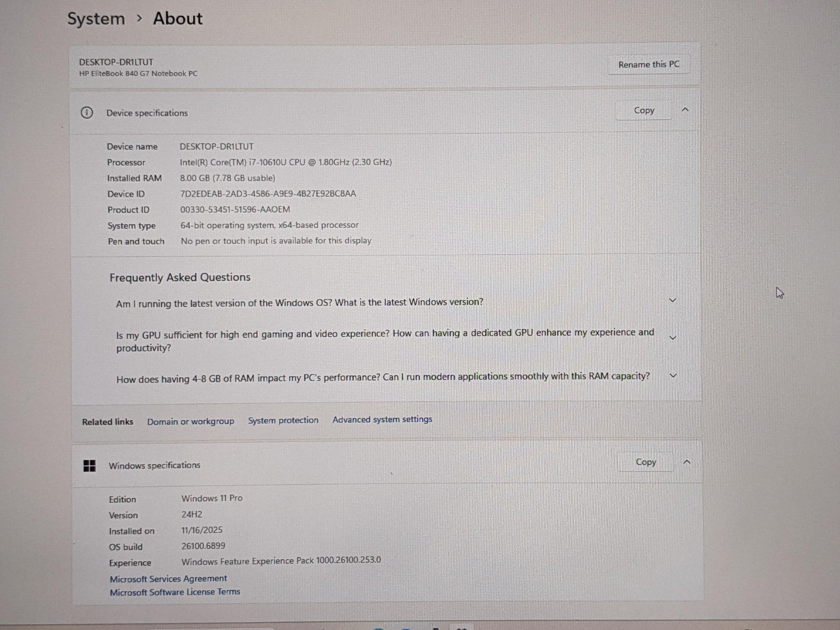The image size is (840, 630).
Task: Expand the latest Windows version FAQ chevron
Action: (672, 300)
